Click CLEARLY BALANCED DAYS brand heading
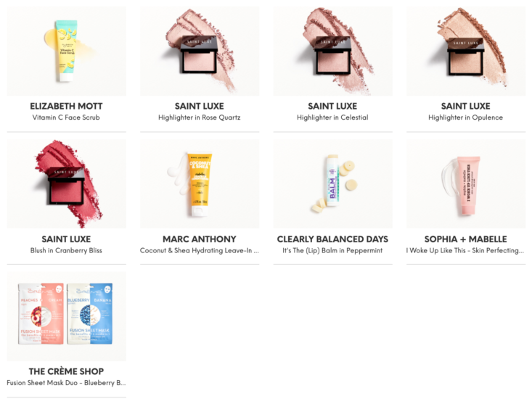532x404 pixels. [x=332, y=239]
